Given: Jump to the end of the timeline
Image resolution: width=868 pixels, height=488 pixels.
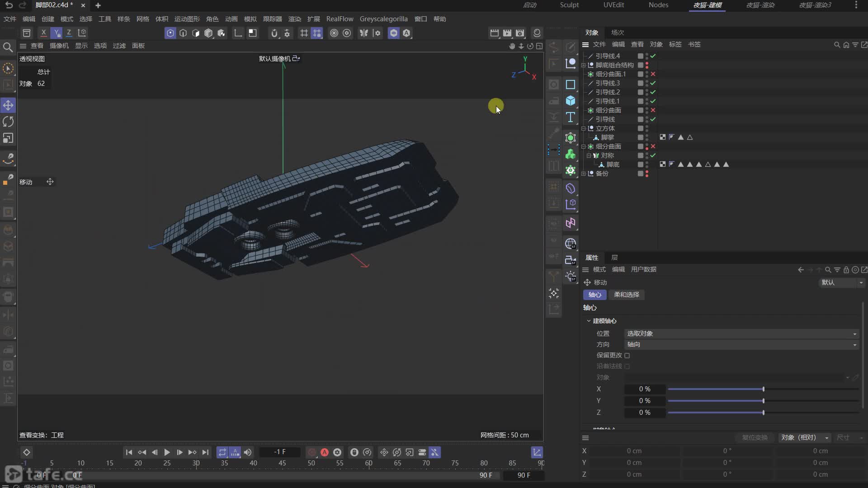Looking at the screenshot, I should (205, 452).
